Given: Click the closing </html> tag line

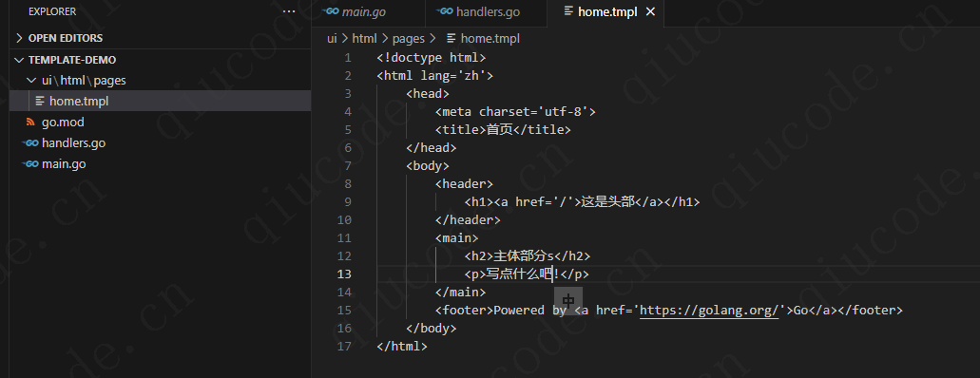Looking at the screenshot, I should click(402, 346).
